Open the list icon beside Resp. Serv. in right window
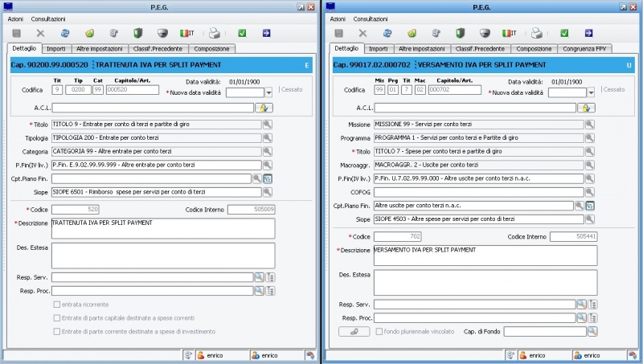The image size is (643, 364). click(x=594, y=304)
